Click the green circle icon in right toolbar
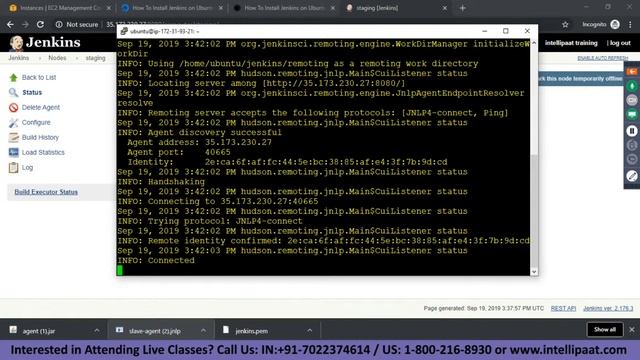This screenshot has height=360, width=640. pos(632,86)
